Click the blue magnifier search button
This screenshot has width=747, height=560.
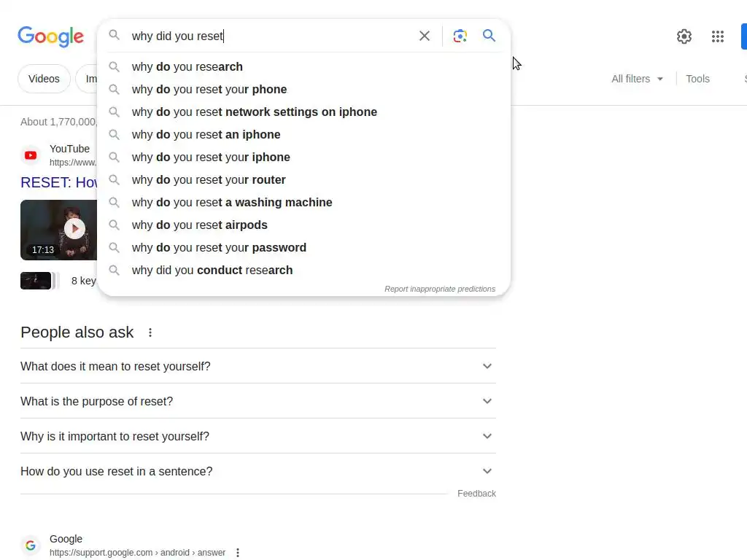click(489, 36)
